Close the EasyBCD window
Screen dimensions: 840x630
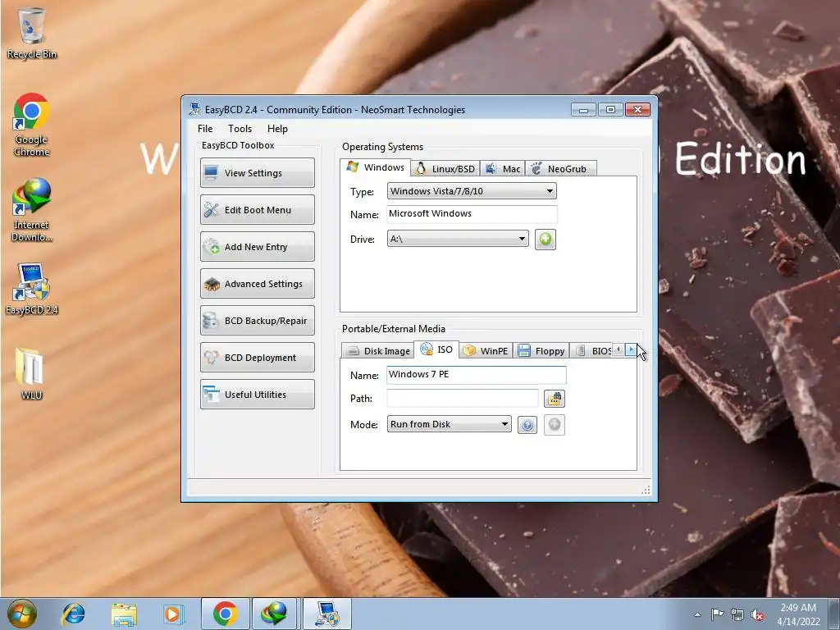(637, 109)
